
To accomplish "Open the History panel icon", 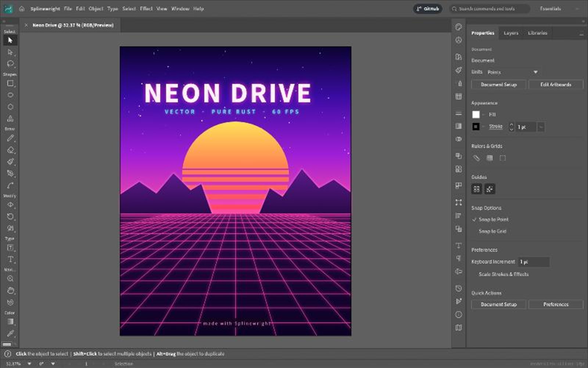I will [458, 288].
